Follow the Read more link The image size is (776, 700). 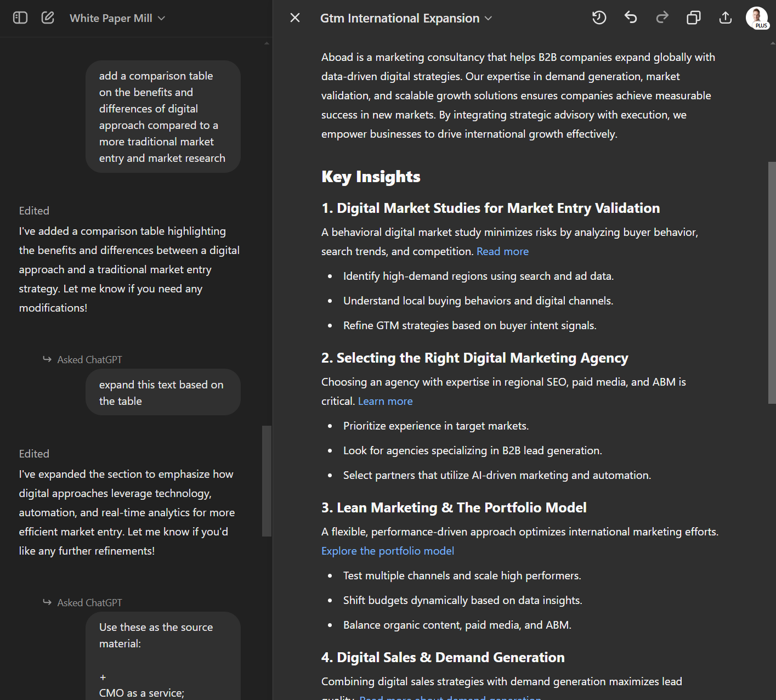[502, 251]
